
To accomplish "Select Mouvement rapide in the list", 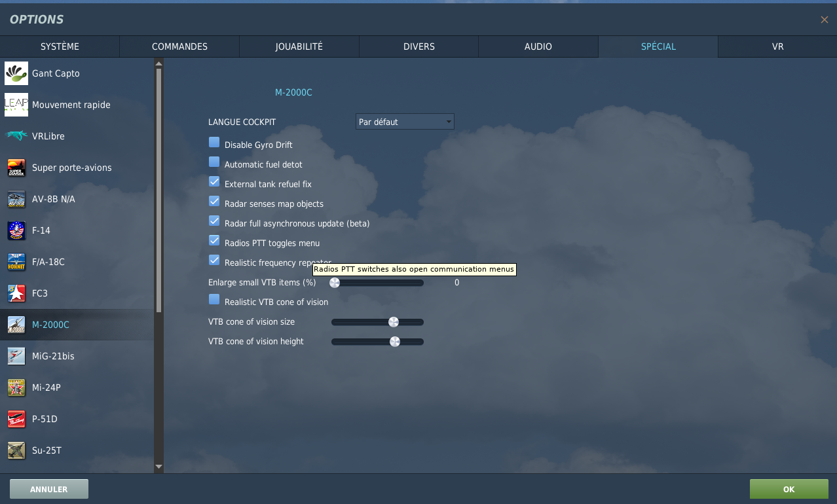I will 77,105.
